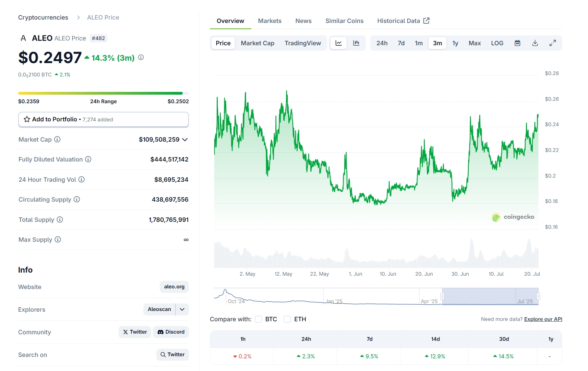Click Add to Portfolio button
Image resolution: width=588 pixels, height=371 pixels.
(104, 119)
